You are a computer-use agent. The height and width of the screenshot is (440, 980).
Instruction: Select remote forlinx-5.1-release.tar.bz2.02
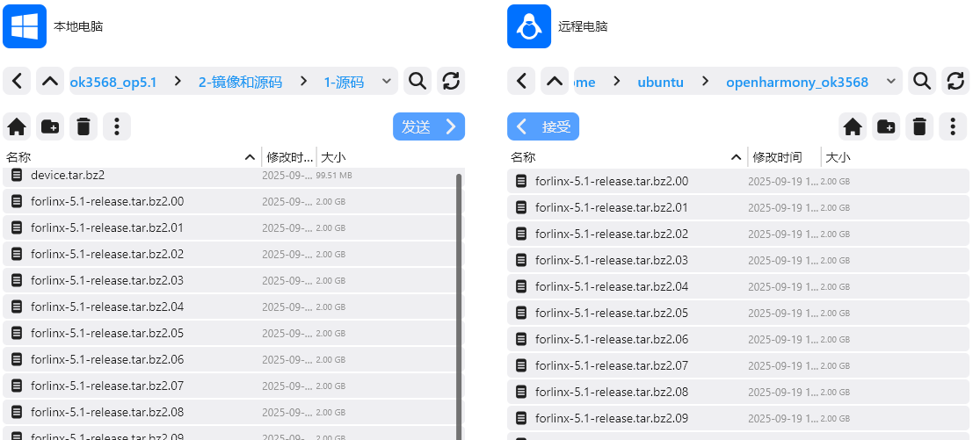point(738,234)
